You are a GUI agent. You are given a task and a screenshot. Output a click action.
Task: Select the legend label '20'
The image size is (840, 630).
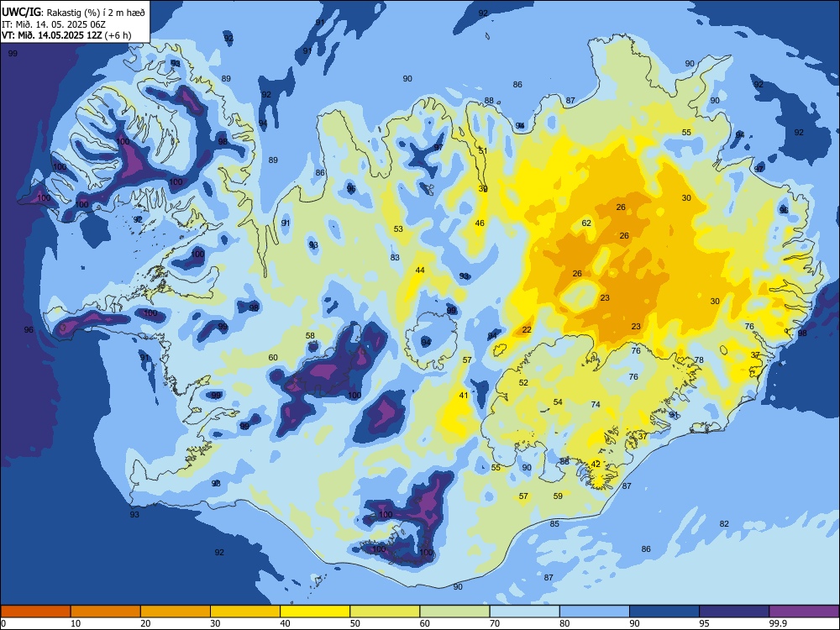coord(146,623)
